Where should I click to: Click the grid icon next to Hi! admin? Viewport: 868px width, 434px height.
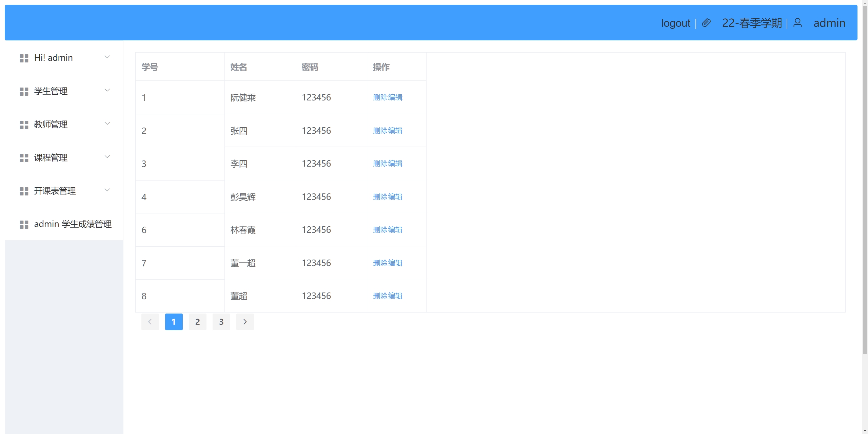coord(24,58)
